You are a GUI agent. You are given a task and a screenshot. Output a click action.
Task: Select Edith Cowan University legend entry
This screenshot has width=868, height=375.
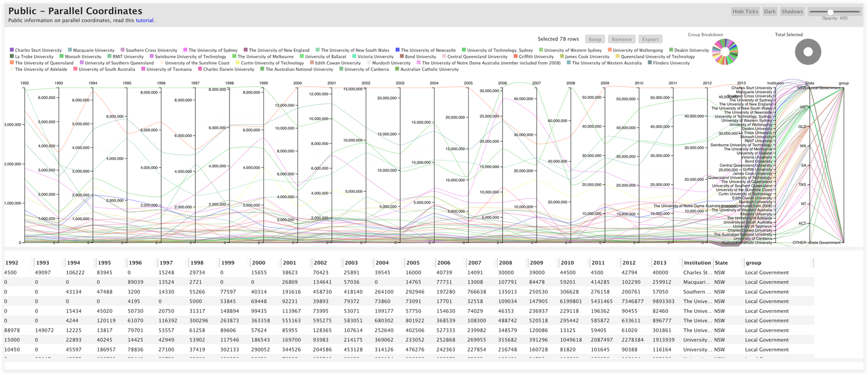[335, 63]
